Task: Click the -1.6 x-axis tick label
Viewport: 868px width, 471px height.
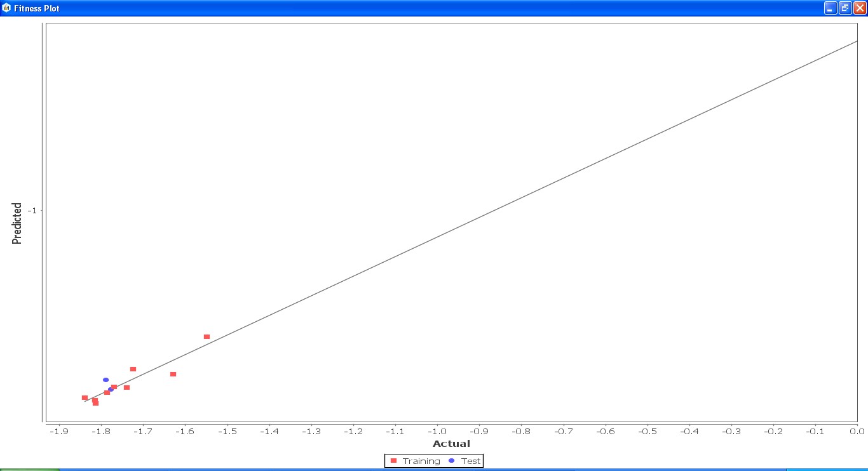Action: click(x=185, y=432)
